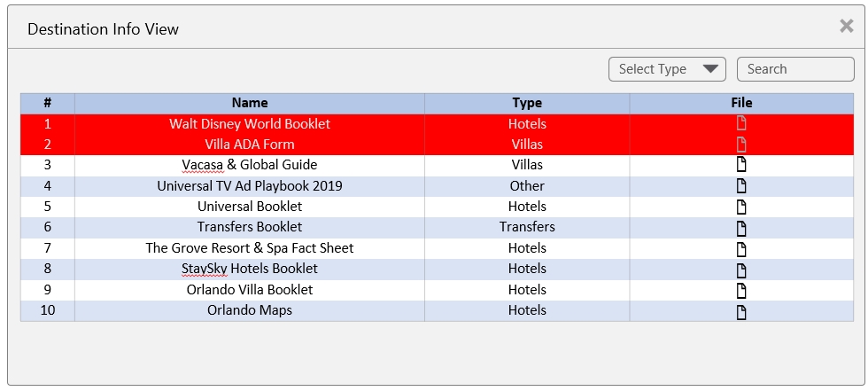Select the Orlando Maps row name
Image resolution: width=868 pixels, height=391 pixels.
tap(249, 310)
